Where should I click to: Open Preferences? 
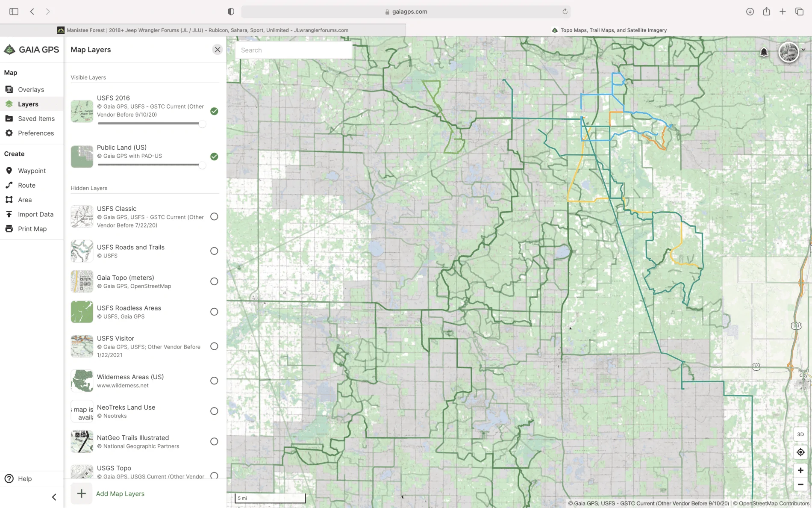click(x=32, y=133)
